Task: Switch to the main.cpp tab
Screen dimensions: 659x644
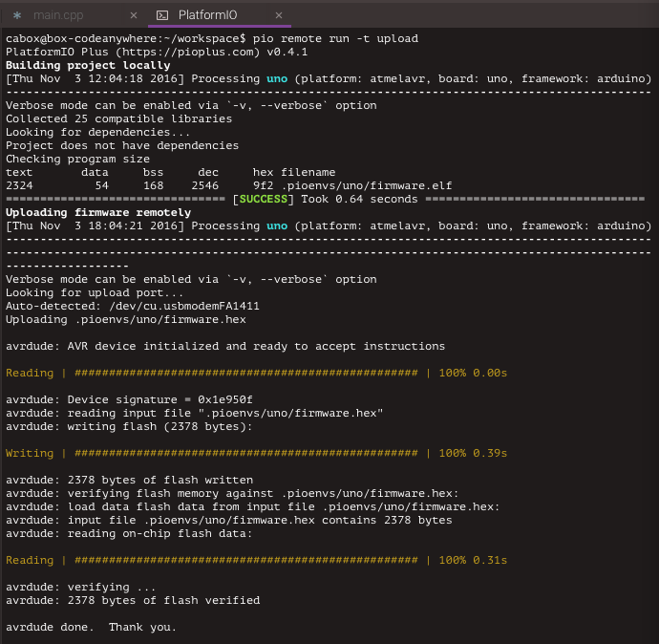Action: pyautogui.click(x=58, y=15)
